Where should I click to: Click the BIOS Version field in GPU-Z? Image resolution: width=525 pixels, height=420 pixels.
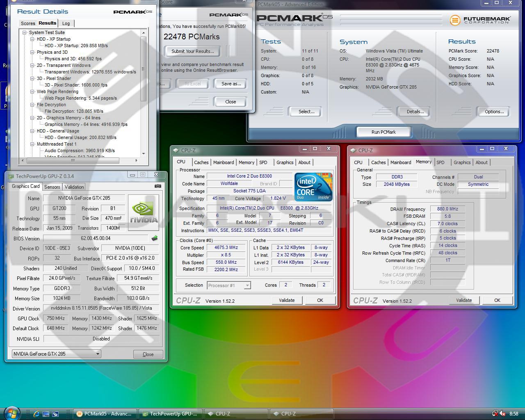point(96,238)
